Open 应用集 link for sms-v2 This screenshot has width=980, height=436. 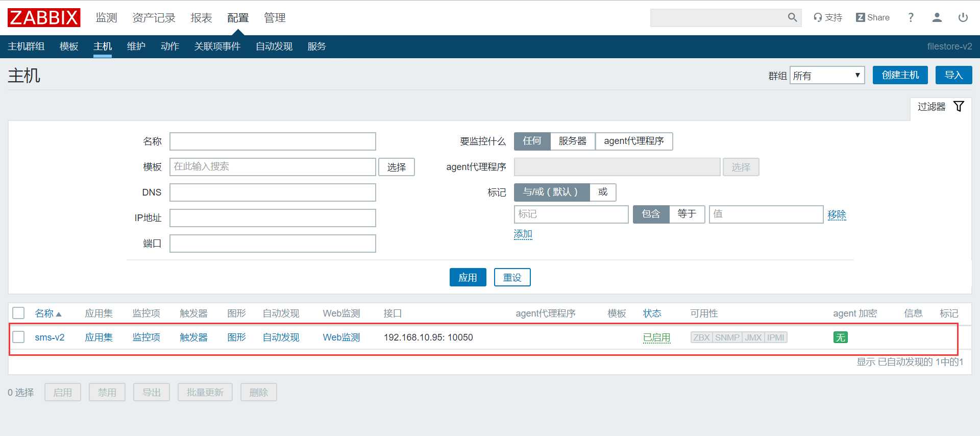click(x=99, y=337)
